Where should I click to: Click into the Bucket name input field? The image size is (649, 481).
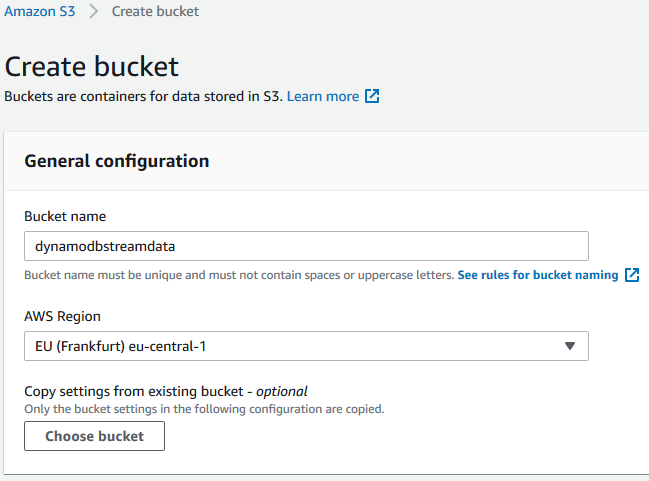point(306,246)
